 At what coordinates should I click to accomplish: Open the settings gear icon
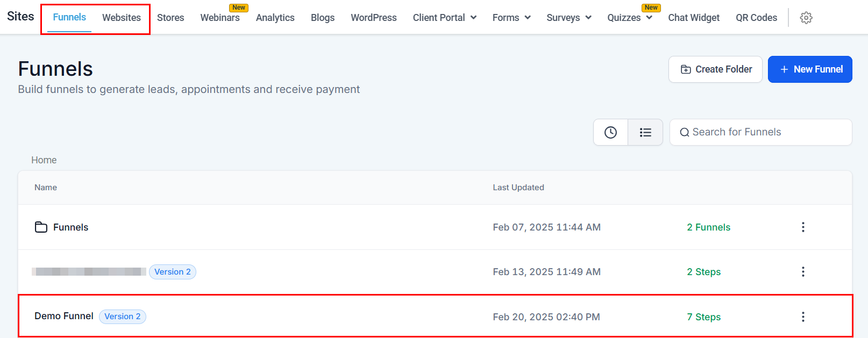[806, 18]
